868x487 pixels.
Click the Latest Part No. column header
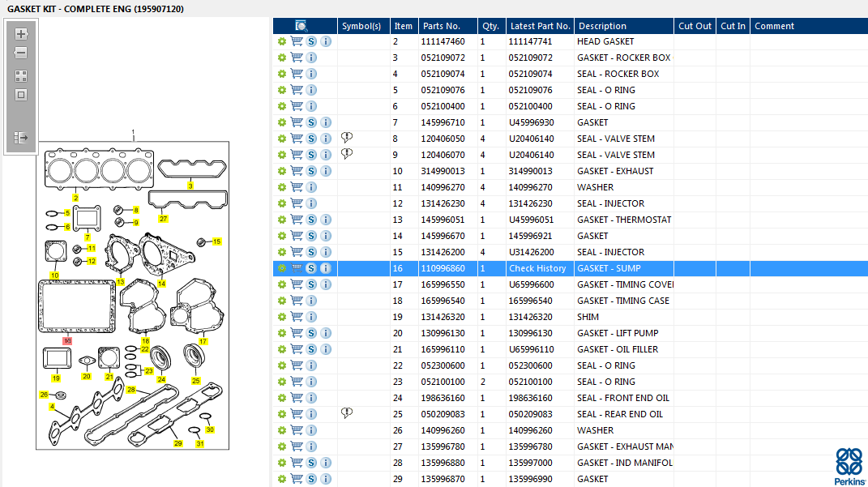point(541,26)
